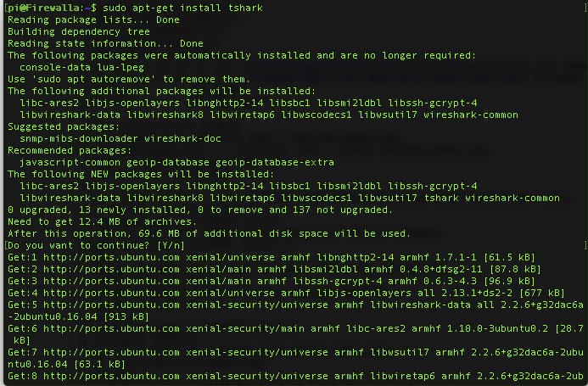Image resolution: width=588 pixels, height=386 pixels.
Task: Click 'tshark' in the NEW packages list
Action: (x=441, y=198)
